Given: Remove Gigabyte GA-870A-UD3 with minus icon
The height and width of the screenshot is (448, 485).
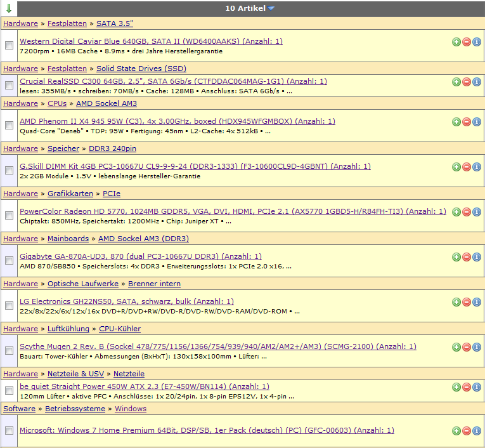Looking at the screenshot, I should [x=467, y=257].
